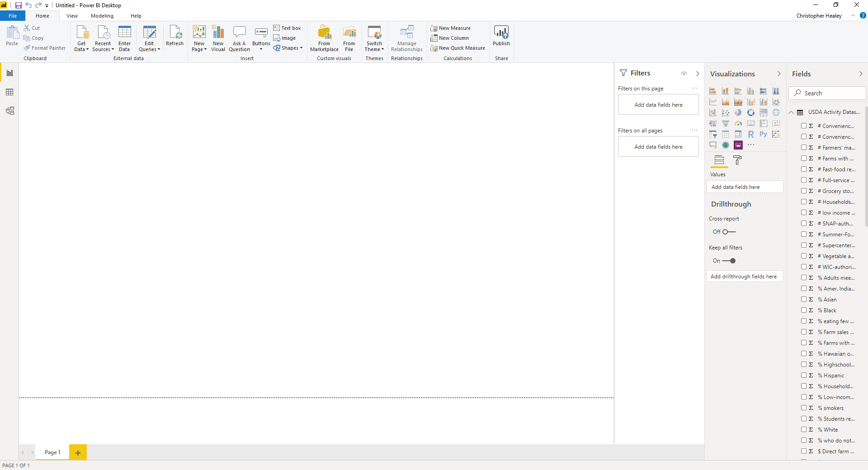The width and height of the screenshot is (868, 470).
Task: Collapse the USDA Activity Dataset table
Action: click(792, 112)
